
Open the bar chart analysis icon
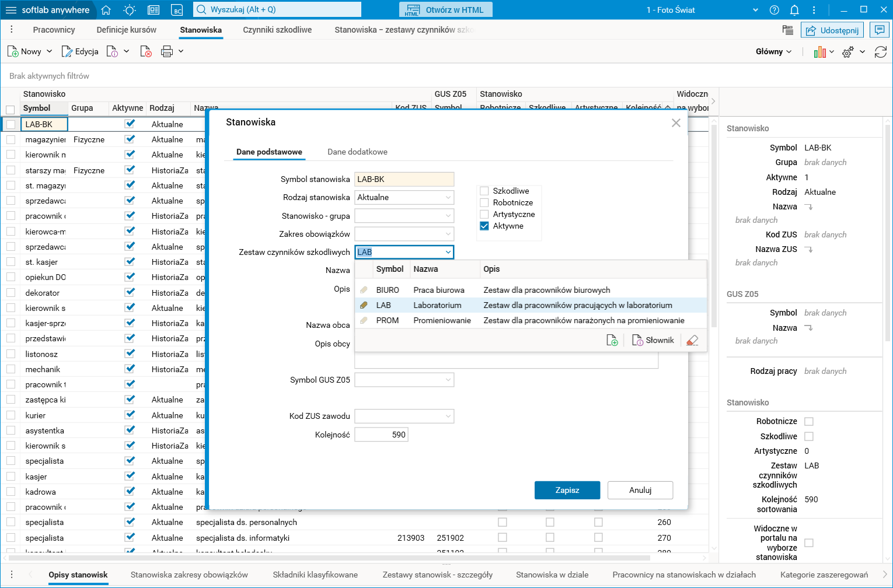coord(820,52)
